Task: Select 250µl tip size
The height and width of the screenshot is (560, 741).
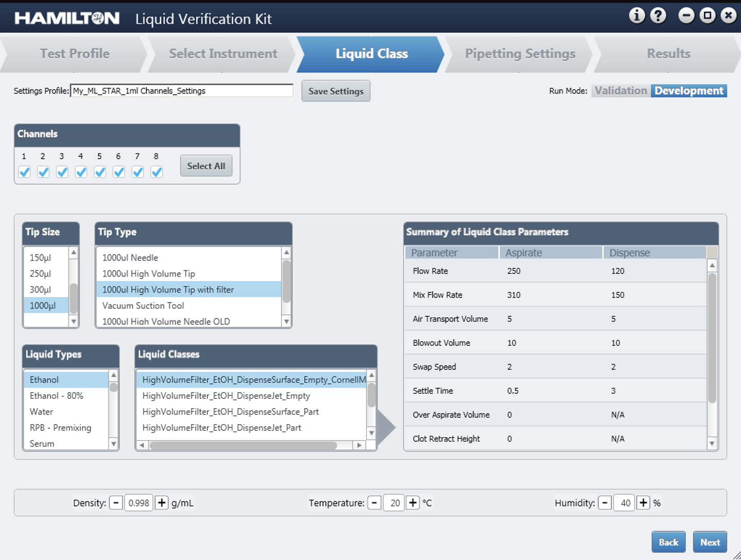Action: coord(46,273)
